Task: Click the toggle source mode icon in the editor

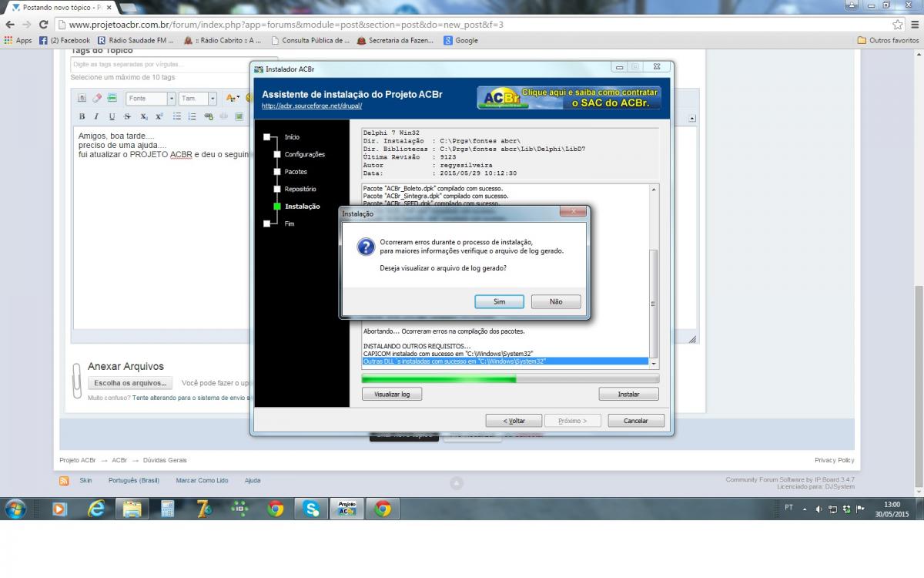Action: [82, 98]
